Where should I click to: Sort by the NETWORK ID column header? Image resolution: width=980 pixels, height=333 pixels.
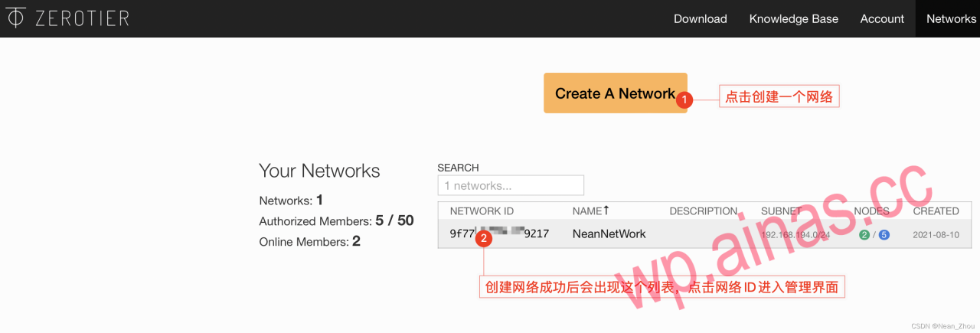pyautogui.click(x=482, y=211)
